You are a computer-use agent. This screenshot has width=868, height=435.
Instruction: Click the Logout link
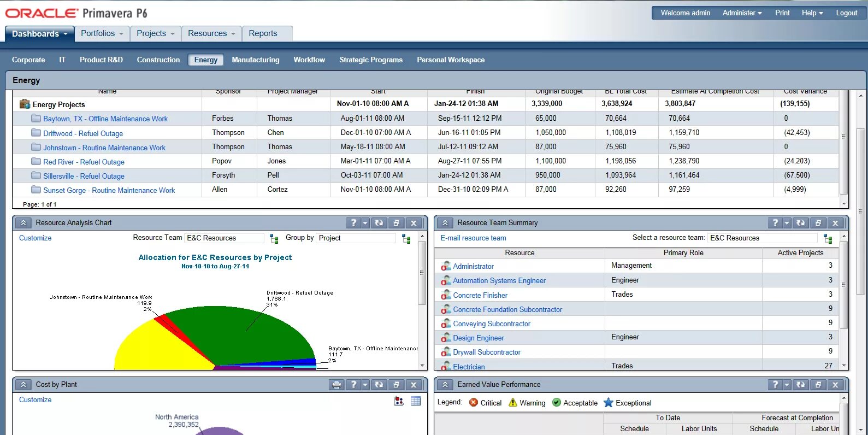tap(847, 13)
